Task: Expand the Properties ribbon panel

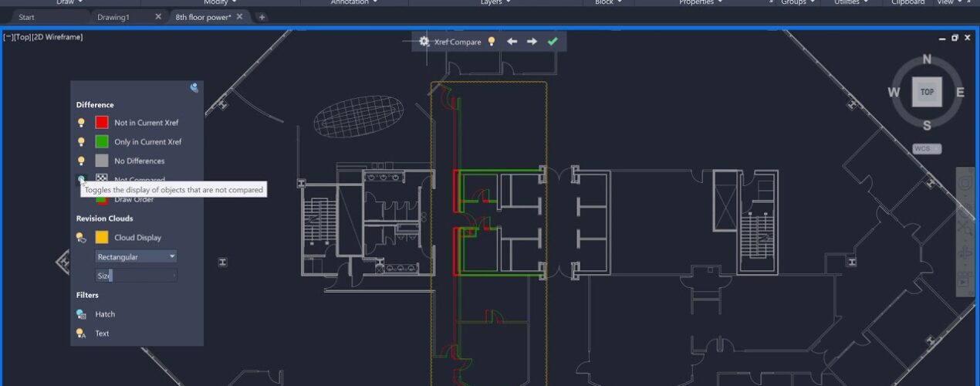Action: (x=701, y=3)
